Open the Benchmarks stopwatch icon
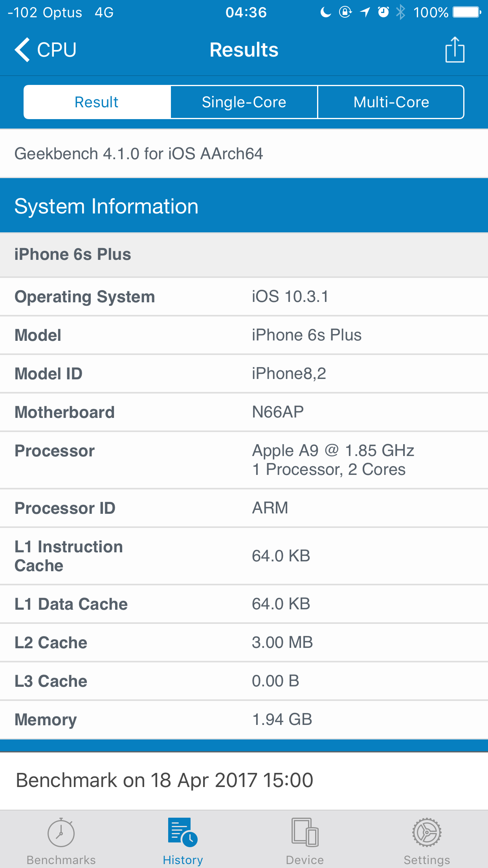 click(x=61, y=833)
